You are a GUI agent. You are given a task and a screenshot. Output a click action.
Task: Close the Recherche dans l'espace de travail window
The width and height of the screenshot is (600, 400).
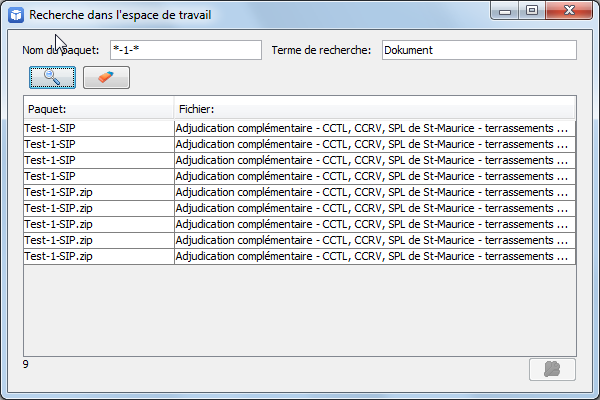tap(569, 10)
